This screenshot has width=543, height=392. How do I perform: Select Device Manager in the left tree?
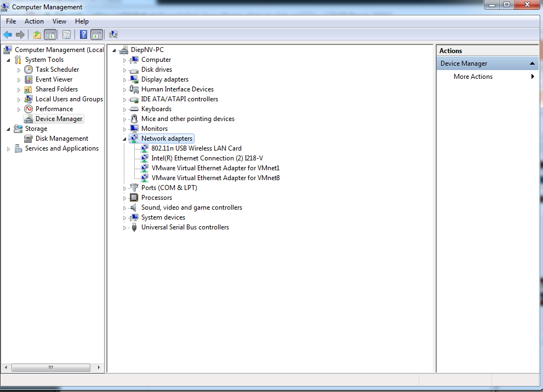(x=59, y=119)
